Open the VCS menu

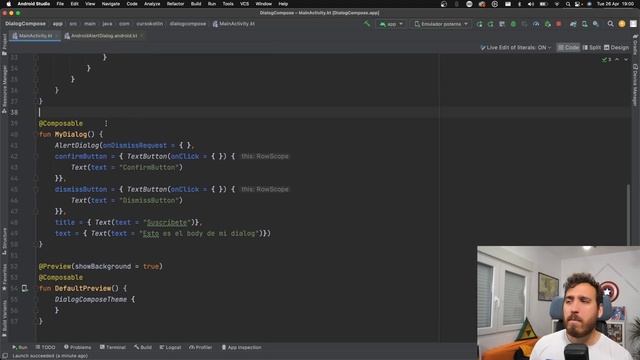coord(244,4)
